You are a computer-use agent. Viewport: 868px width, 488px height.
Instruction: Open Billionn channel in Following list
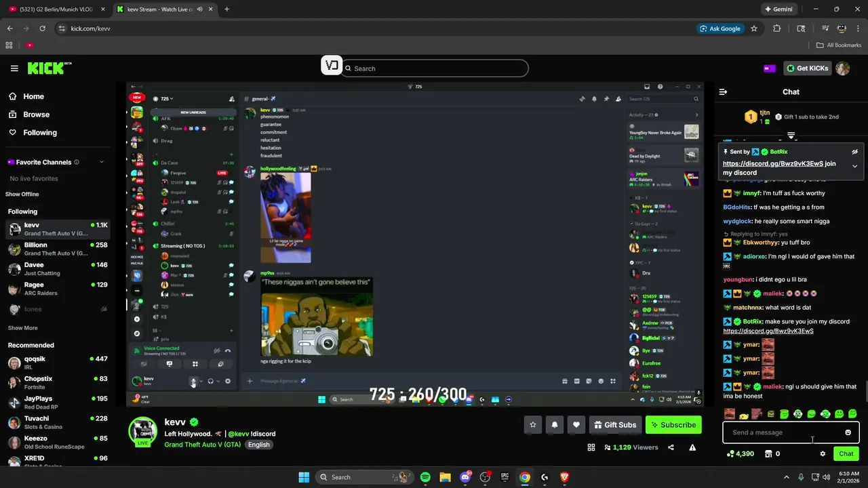point(58,249)
